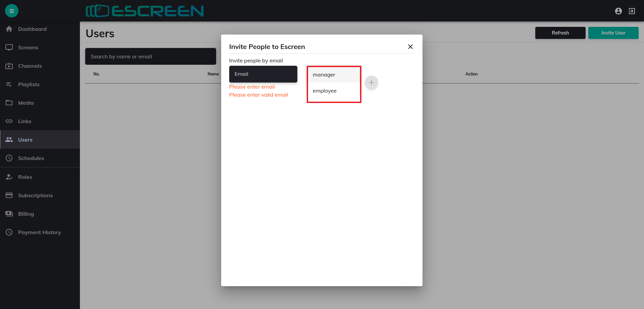Viewport: 644px width, 309px height.
Task: Focus the search by name or email box
Action: 150,56
